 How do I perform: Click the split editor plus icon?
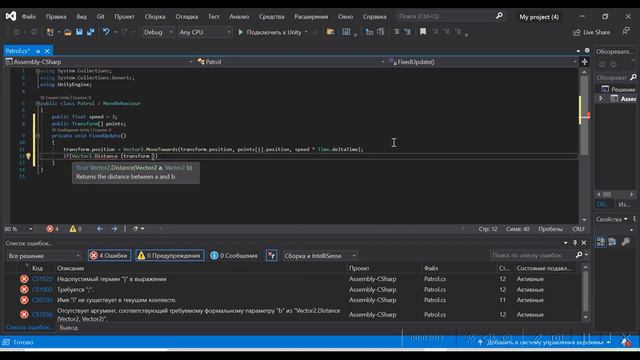584,62
